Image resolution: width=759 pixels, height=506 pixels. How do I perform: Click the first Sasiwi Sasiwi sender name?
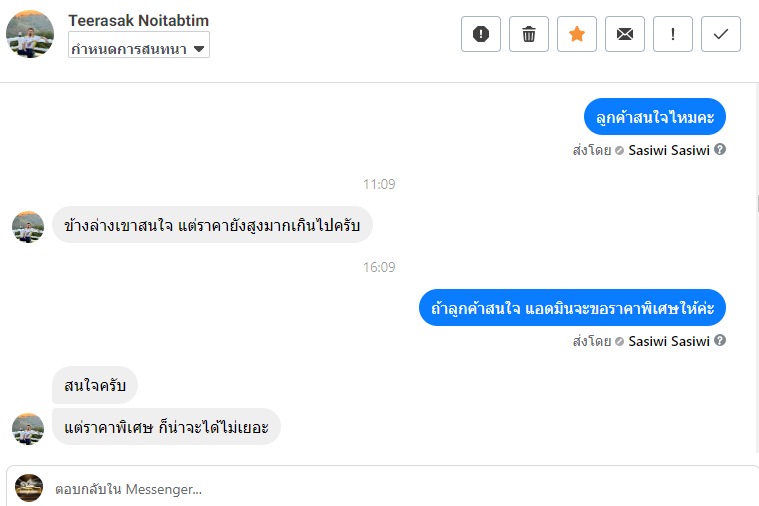click(x=669, y=150)
